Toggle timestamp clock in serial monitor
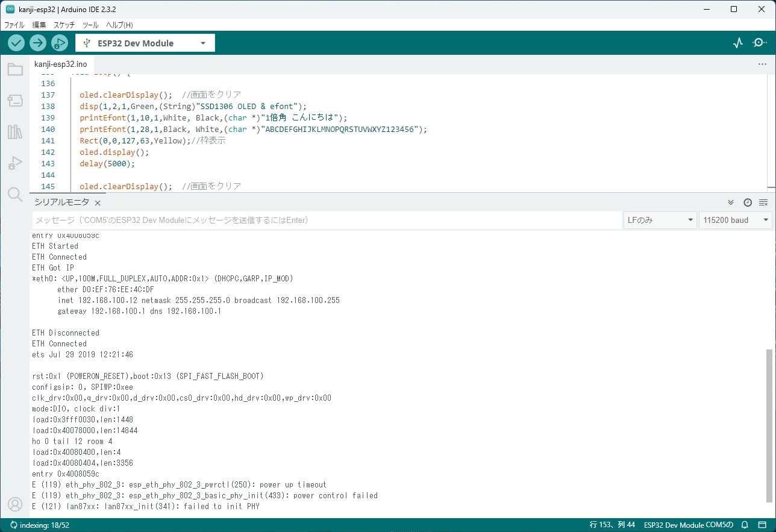 [748, 202]
